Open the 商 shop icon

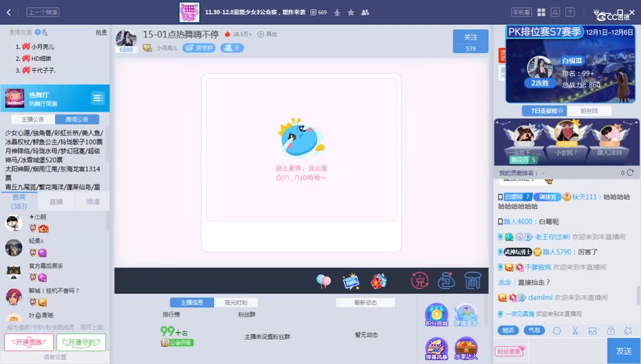click(x=472, y=281)
